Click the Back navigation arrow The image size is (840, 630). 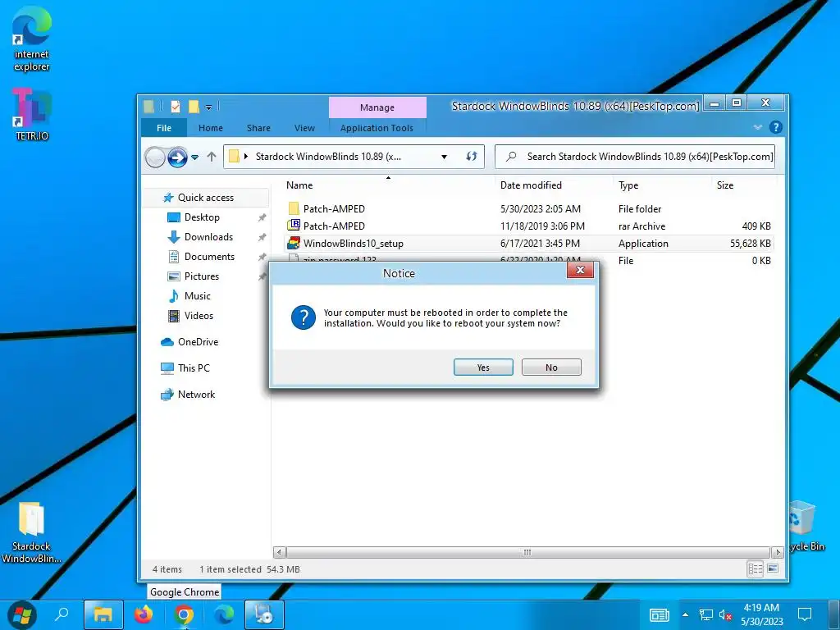155,157
